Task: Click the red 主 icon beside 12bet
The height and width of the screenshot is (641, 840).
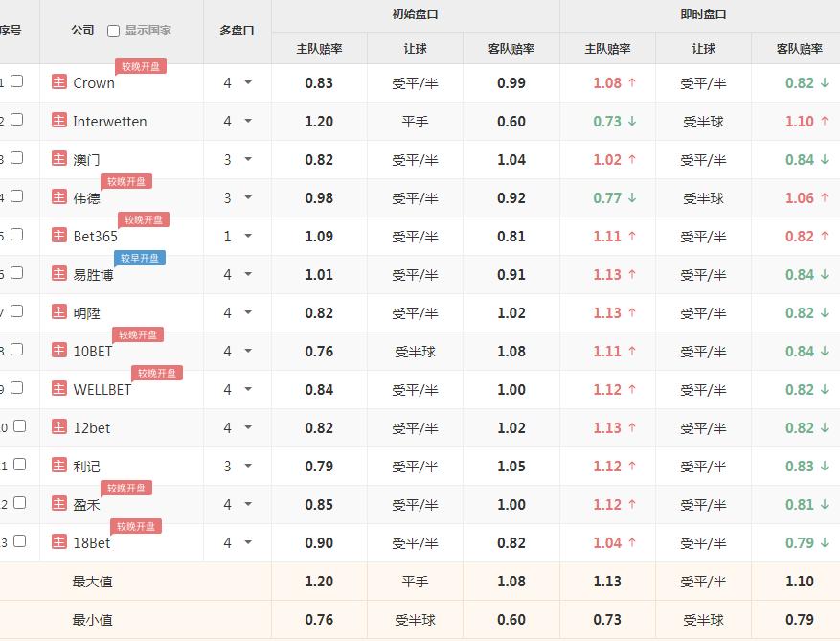Action: tap(59, 427)
